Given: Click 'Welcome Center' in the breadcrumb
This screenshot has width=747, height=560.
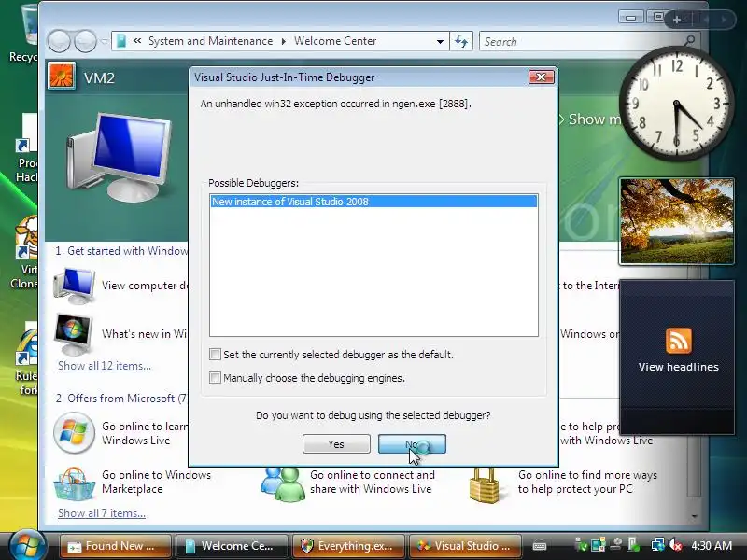Looking at the screenshot, I should [x=335, y=41].
